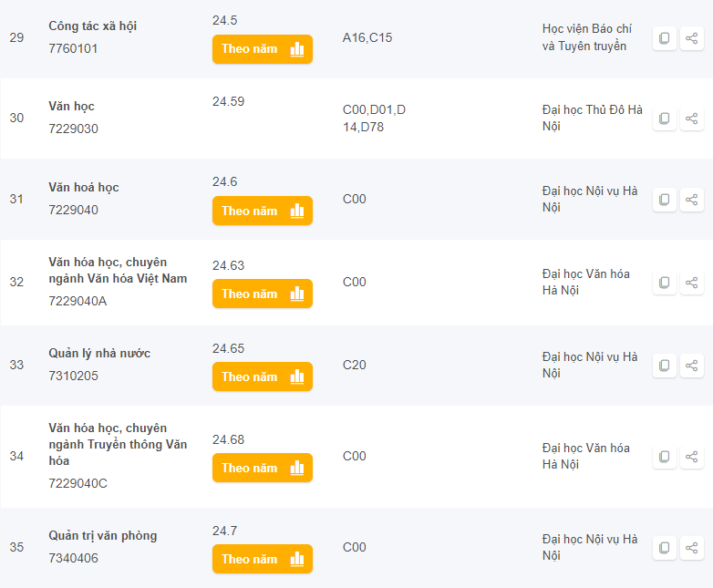Copy row 32 Văn hóa Việt Nam
713x588 pixels.
[x=665, y=283]
